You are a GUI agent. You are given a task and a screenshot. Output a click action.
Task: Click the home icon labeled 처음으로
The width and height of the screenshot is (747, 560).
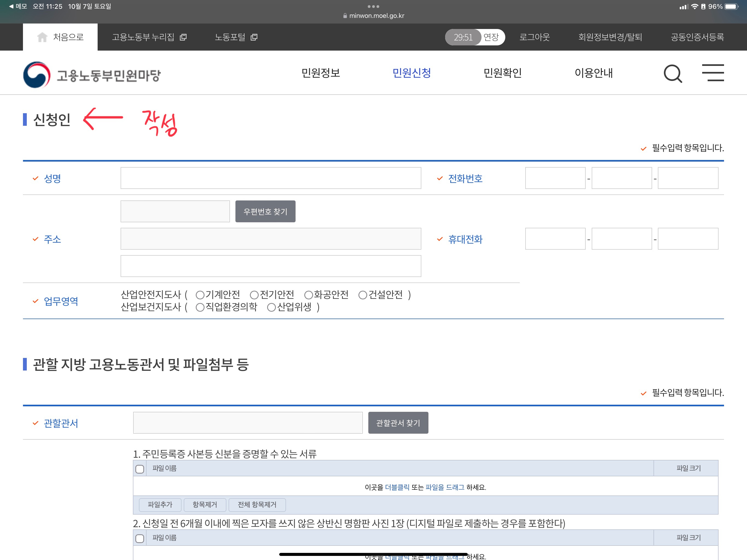pyautogui.click(x=43, y=37)
